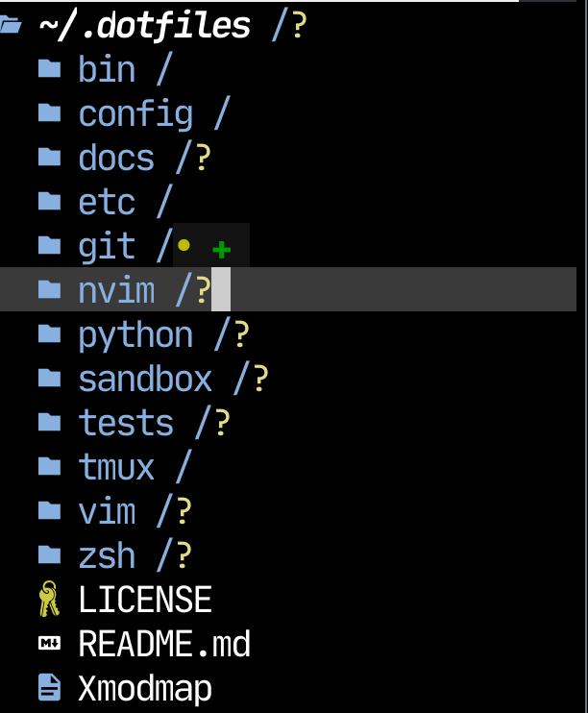Click the folder icon next to config

click(50, 112)
